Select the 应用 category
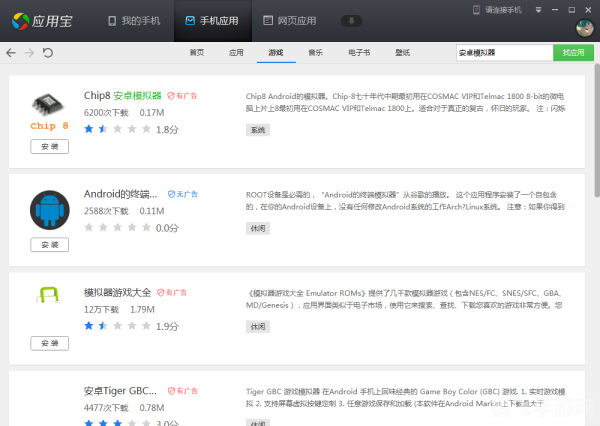Screen dimensions: 600x426 tap(236, 52)
